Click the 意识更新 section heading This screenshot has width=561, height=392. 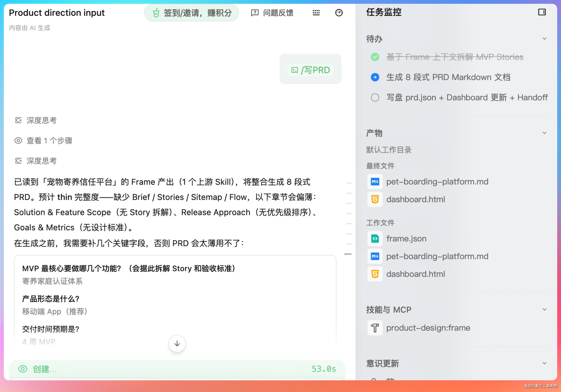382,363
